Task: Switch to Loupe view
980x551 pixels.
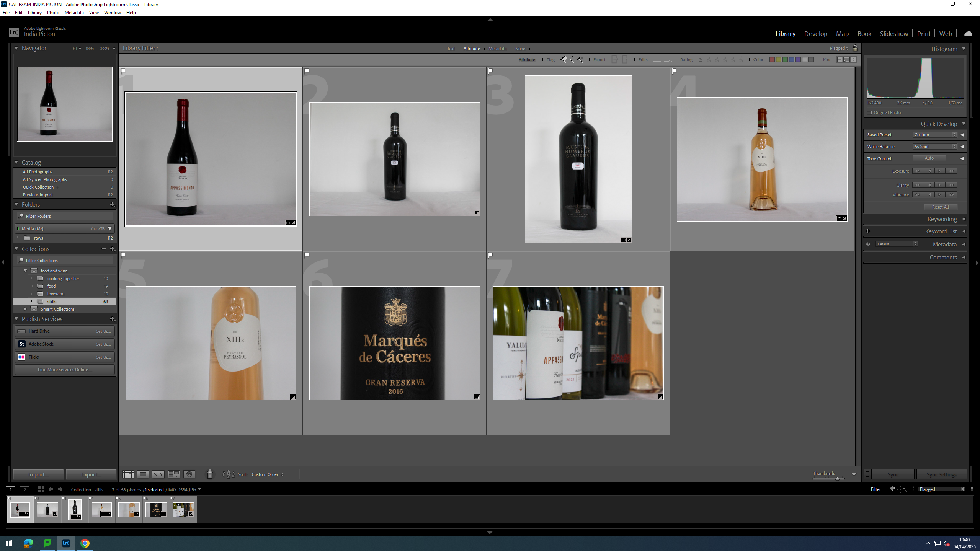Action: (x=143, y=474)
